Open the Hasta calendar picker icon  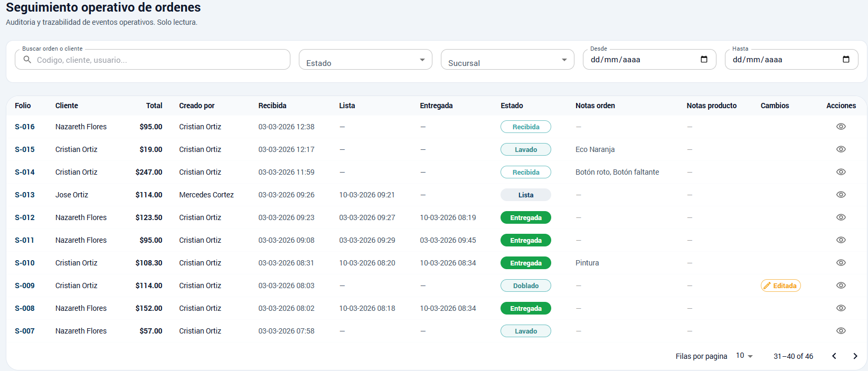coord(846,59)
